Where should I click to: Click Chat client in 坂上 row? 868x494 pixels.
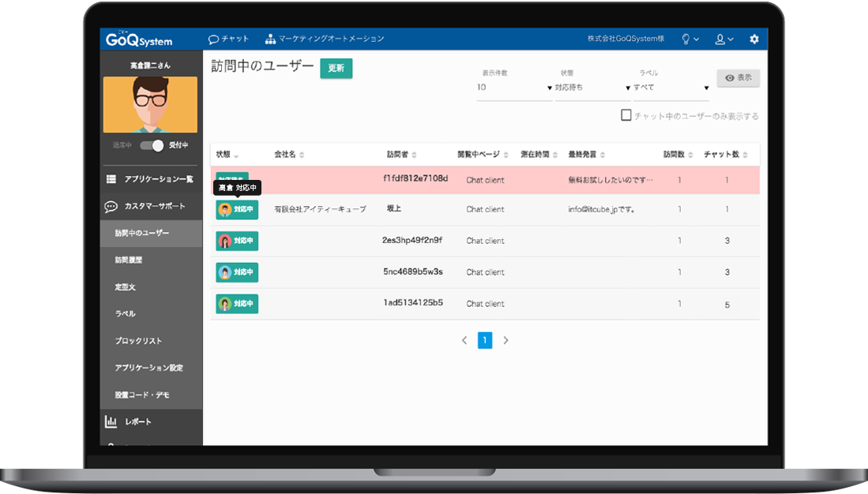coord(485,209)
